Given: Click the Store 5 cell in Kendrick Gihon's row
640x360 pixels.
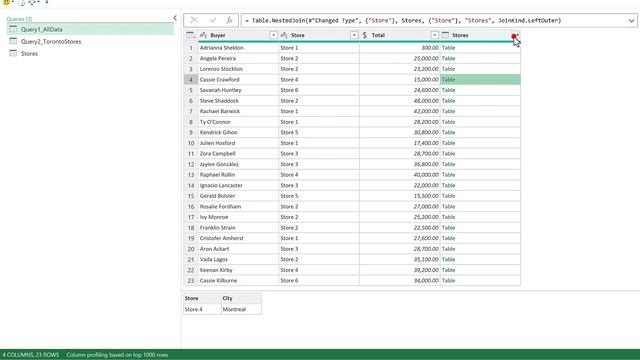Looking at the screenshot, I should [319, 133].
